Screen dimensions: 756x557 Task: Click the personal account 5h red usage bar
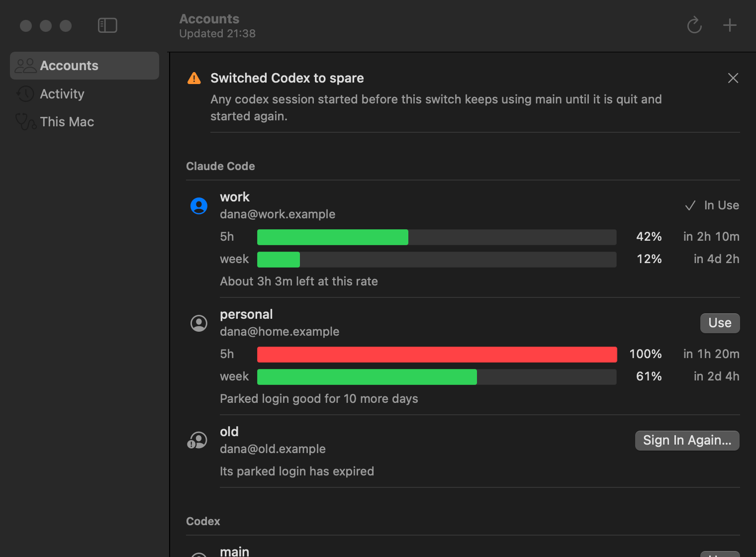pos(437,354)
